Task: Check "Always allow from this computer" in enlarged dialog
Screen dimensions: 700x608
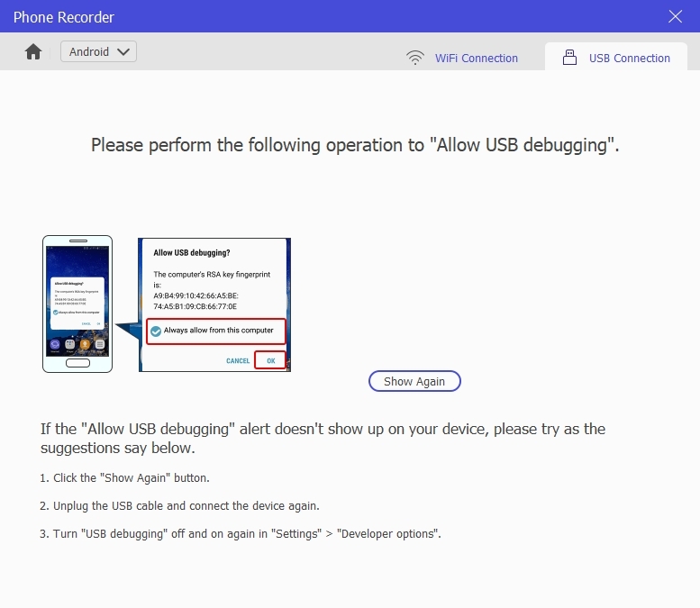Action: pos(156,331)
